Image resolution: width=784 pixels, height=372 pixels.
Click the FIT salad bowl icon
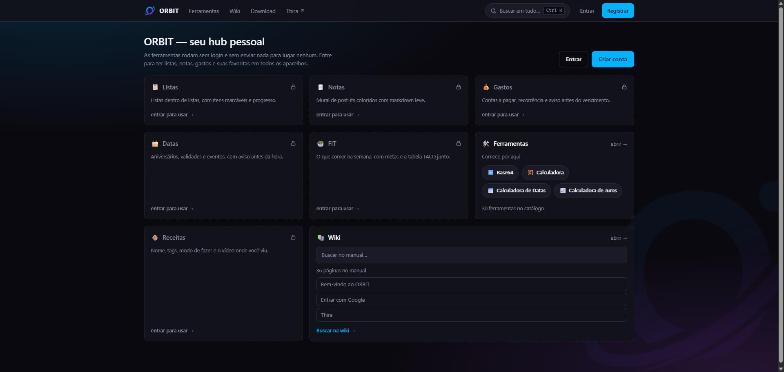[x=320, y=144]
